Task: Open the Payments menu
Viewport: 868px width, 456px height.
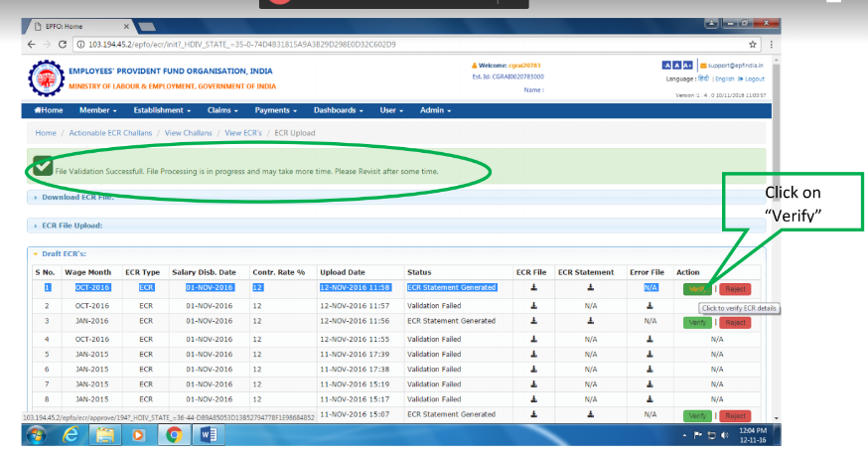Action: click(x=275, y=110)
